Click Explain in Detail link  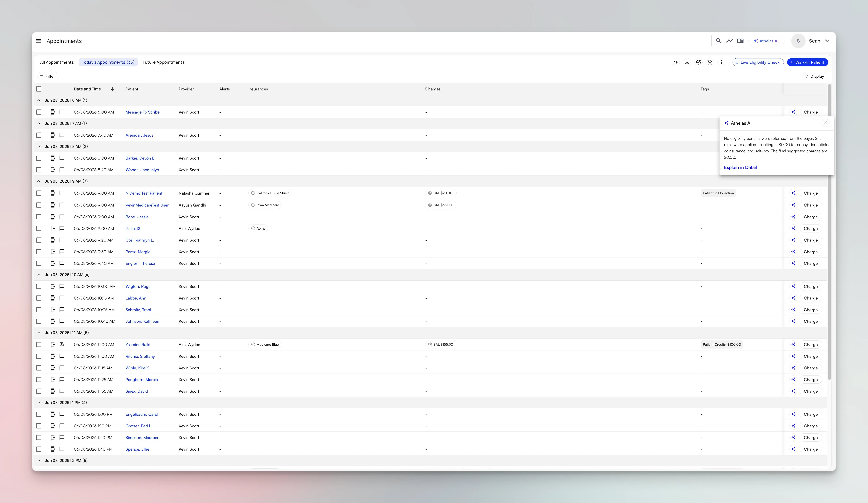[x=740, y=168]
